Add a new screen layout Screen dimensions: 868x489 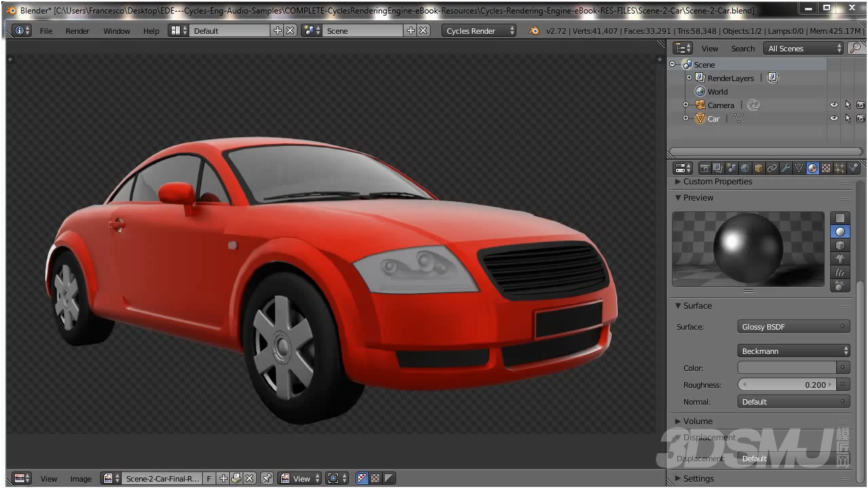pyautogui.click(x=277, y=31)
